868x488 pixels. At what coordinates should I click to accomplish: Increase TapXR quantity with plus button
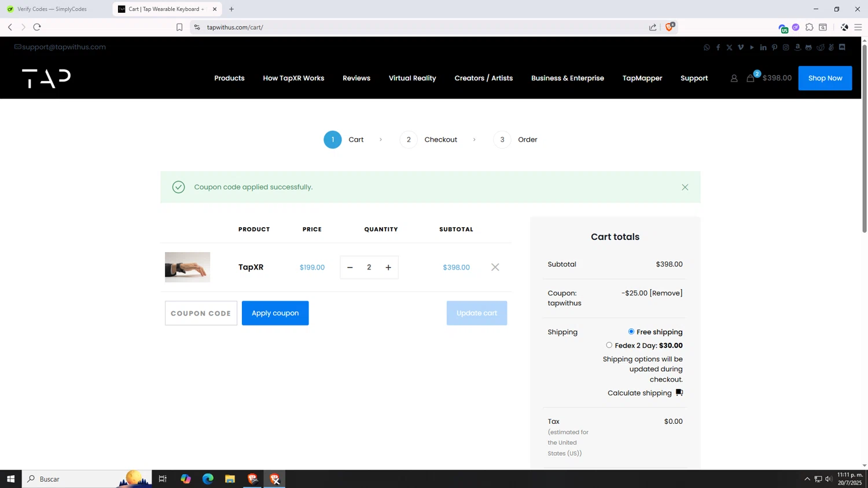(388, 267)
